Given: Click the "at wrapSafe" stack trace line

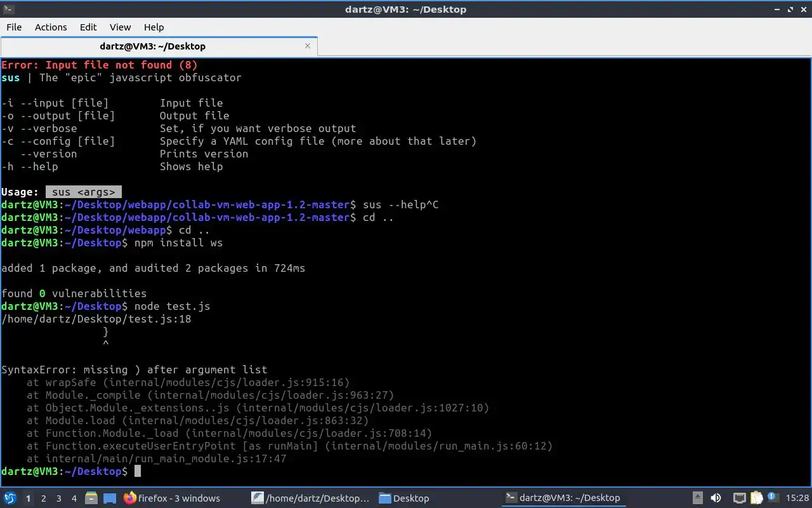Looking at the screenshot, I should 188,382.
